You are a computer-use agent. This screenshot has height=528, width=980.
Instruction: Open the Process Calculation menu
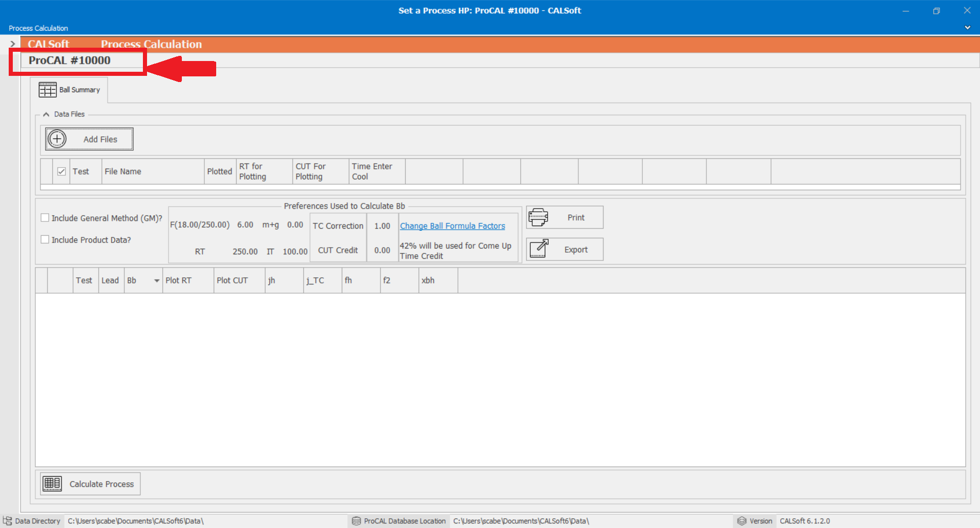click(38, 28)
